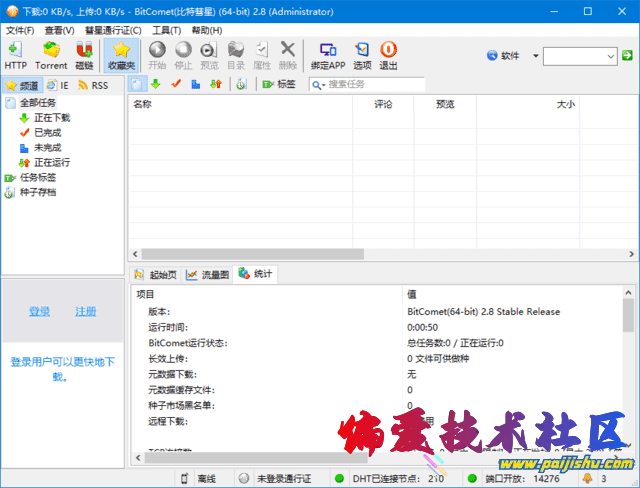Click the 退出 exit toolbar icon
Image resolution: width=640 pixels, height=488 pixels.
pyautogui.click(x=388, y=55)
